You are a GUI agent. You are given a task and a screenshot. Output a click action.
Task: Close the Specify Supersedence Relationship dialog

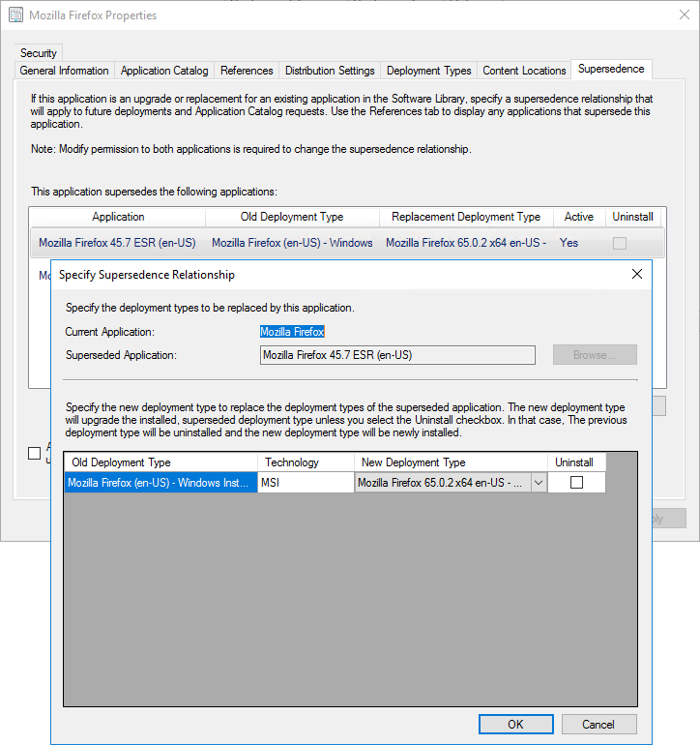pyautogui.click(x=637, y=274)
